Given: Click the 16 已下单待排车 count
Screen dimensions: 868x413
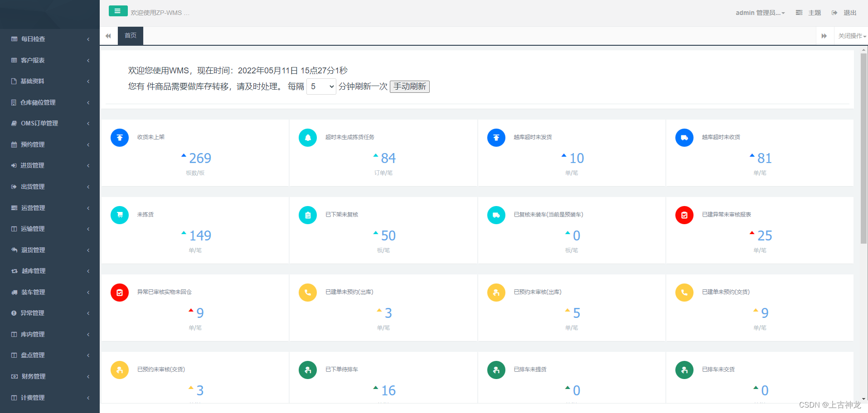Looking at the screenshot, I should click(388, 390).
